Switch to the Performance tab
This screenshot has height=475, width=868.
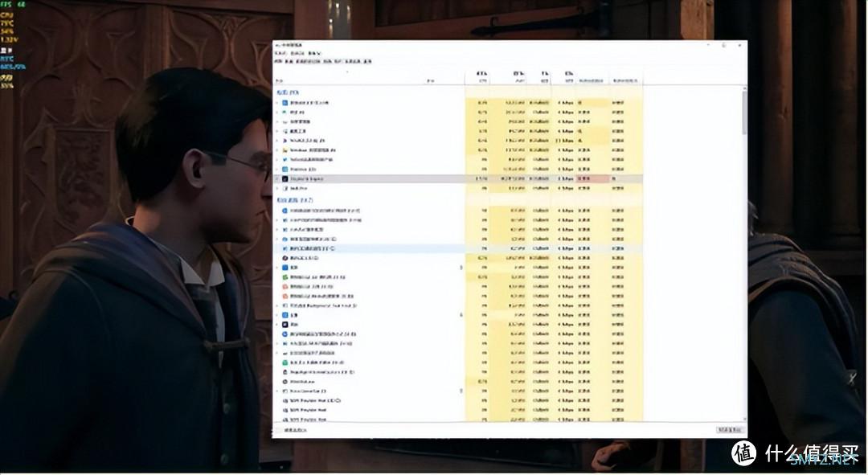click(289, 61)
